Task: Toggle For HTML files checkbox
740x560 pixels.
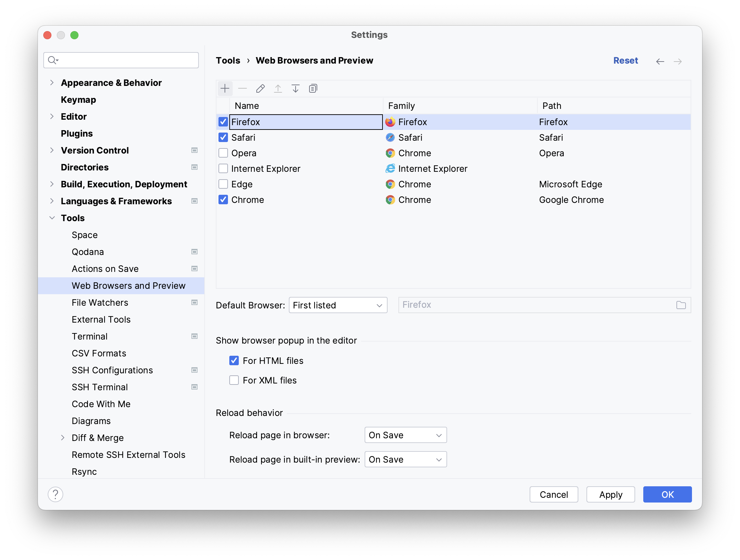Action: coord(234,360)
